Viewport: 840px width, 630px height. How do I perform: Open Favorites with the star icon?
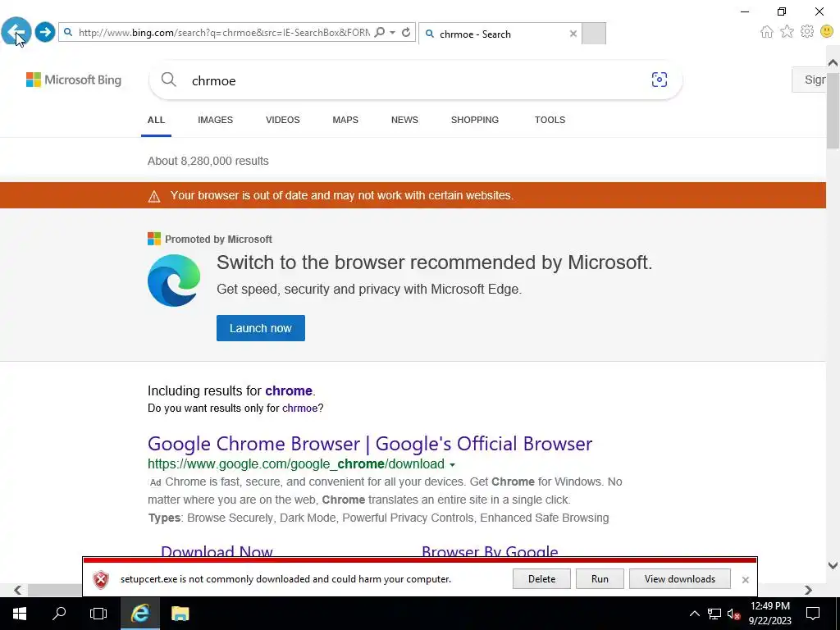(x=787, y=32)
